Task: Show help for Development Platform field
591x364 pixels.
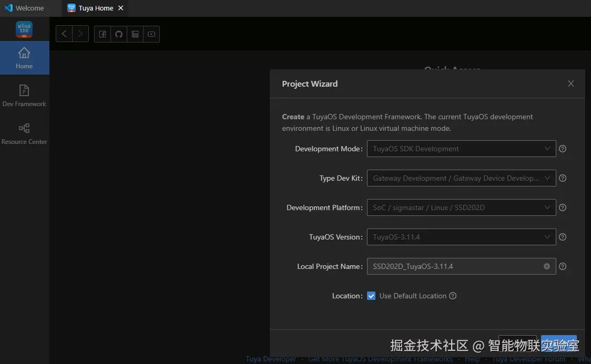Action: click(563, 207)
